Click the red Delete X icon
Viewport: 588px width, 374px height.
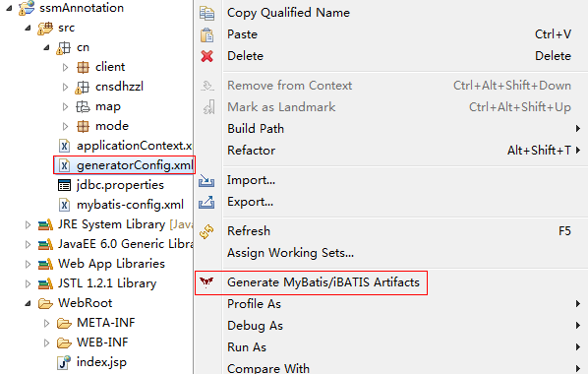coord(207,56)
